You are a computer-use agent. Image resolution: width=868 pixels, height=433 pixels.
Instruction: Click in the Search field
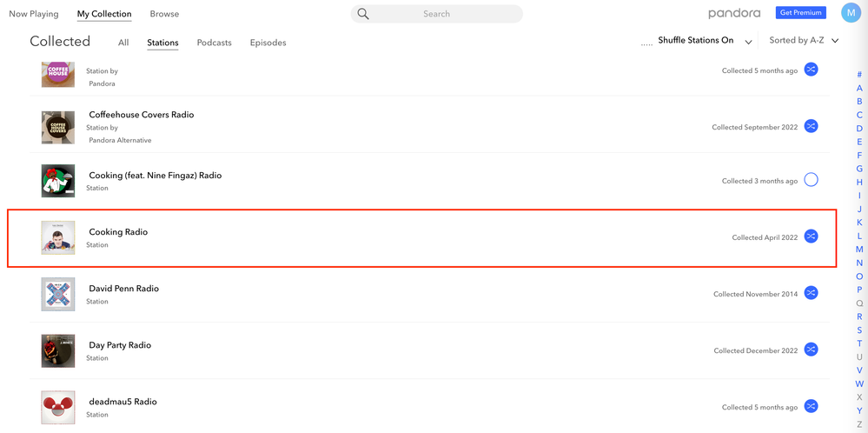pyautogui.click(x=437, y=14)
